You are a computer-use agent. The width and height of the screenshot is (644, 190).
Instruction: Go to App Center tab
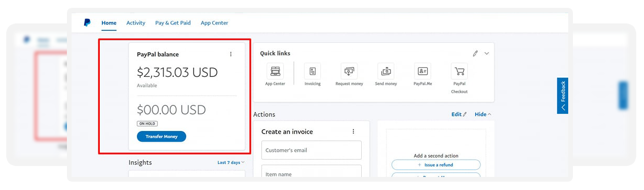214,23
